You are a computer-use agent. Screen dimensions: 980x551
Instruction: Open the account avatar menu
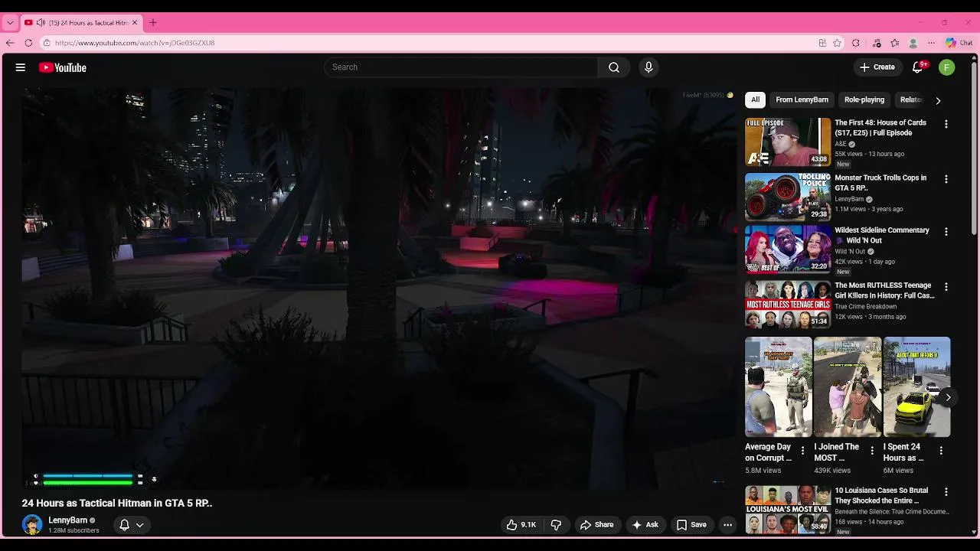947,67
